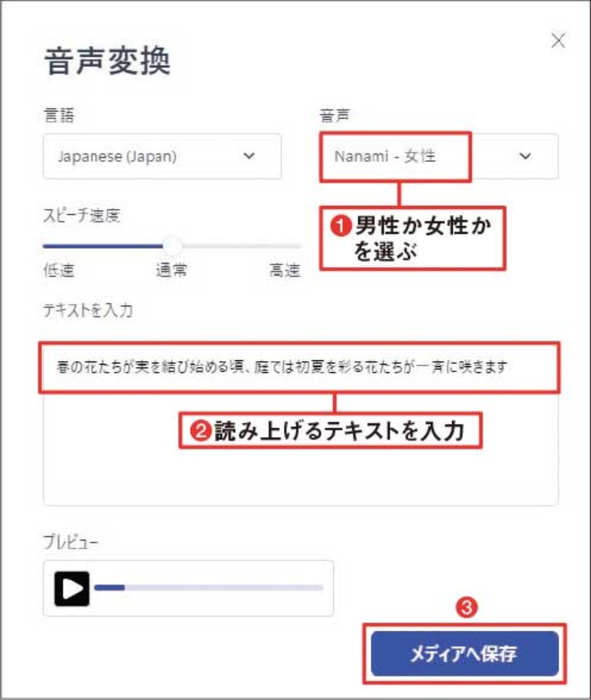
Task: Click the red number 2 callout label
Action: tap(330, 430)
